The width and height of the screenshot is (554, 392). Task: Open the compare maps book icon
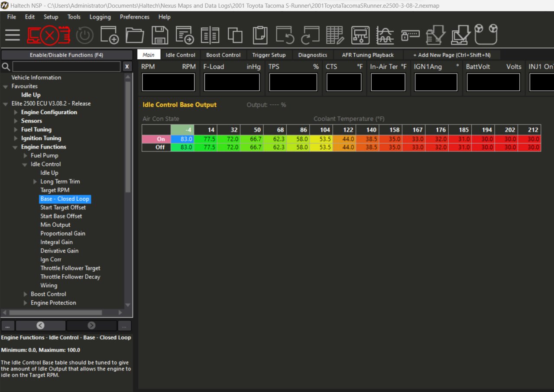pyautogui.click(x=210, y=35)
